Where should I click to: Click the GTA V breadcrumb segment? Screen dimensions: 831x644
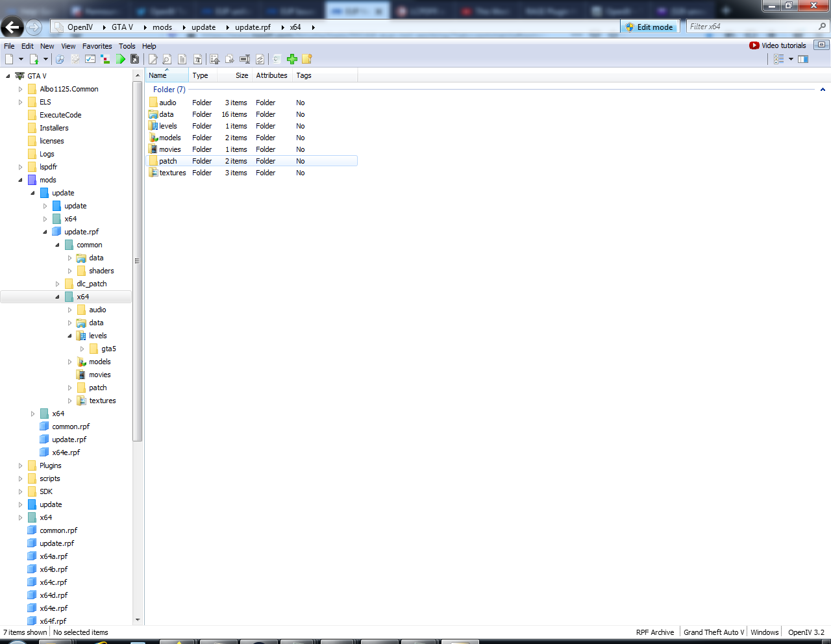point(122,27)
